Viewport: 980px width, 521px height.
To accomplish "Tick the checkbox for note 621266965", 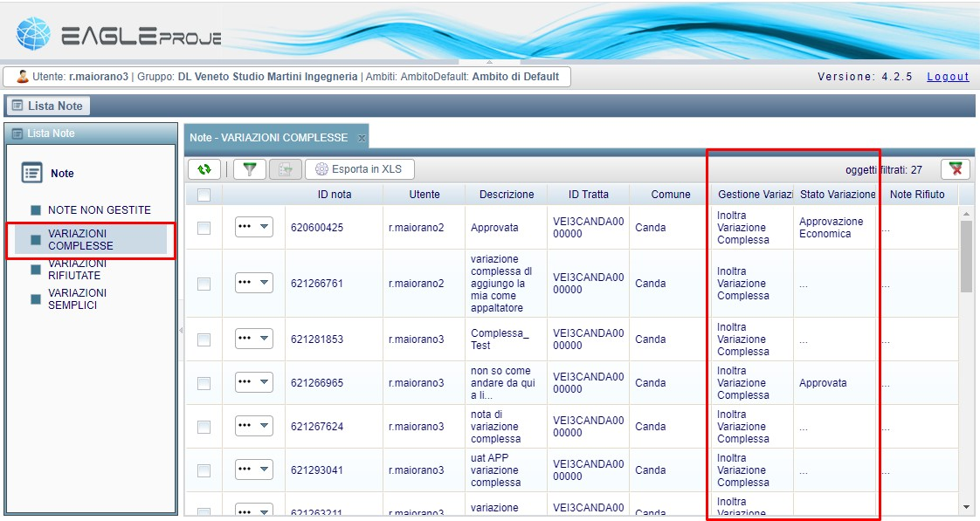I will [204, 383].
